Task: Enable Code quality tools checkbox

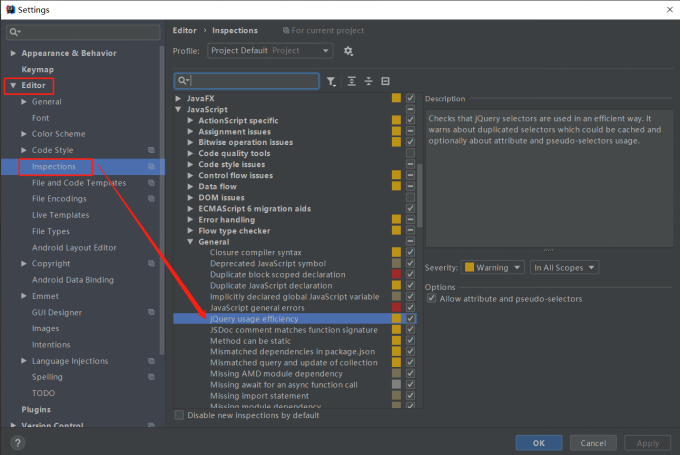Action: click(x=410, y=153)
